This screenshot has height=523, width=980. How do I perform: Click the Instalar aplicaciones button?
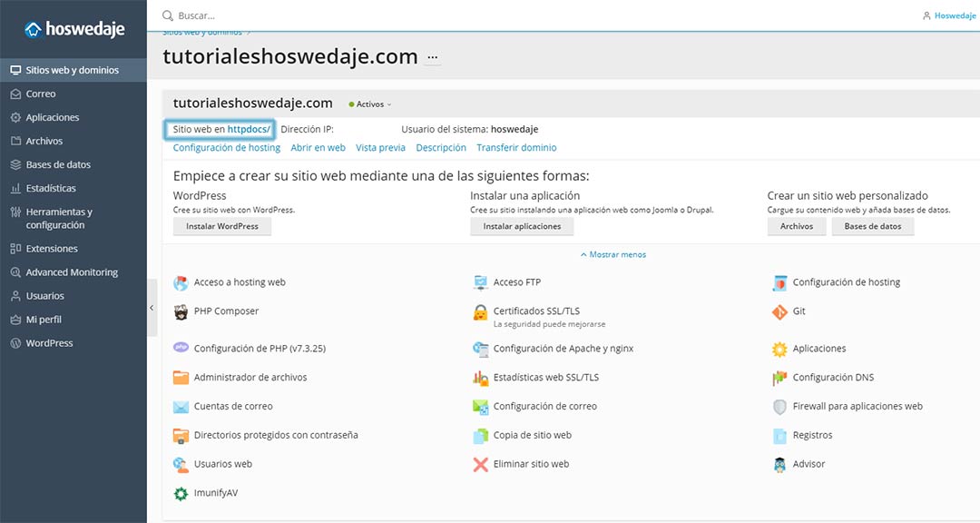click(x=522, y=226)
